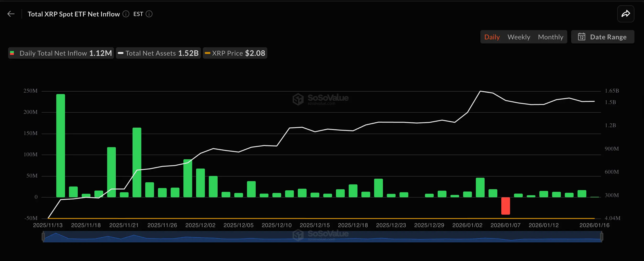
Task: Click the middle of the blue range slider strip
Action: [322, 237]
